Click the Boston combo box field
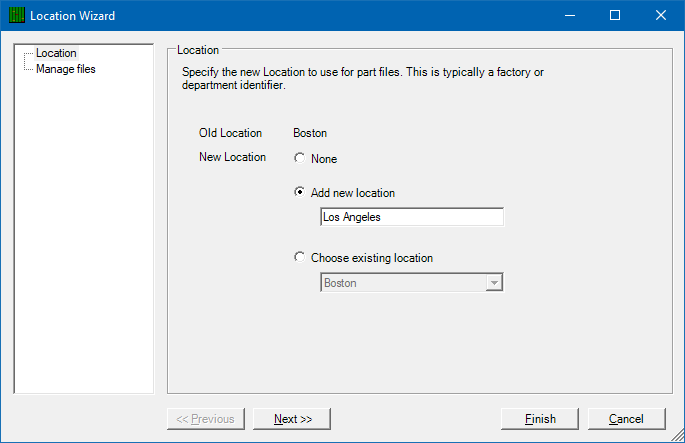This screenshot has width=685, height=443. click(412, 283)
